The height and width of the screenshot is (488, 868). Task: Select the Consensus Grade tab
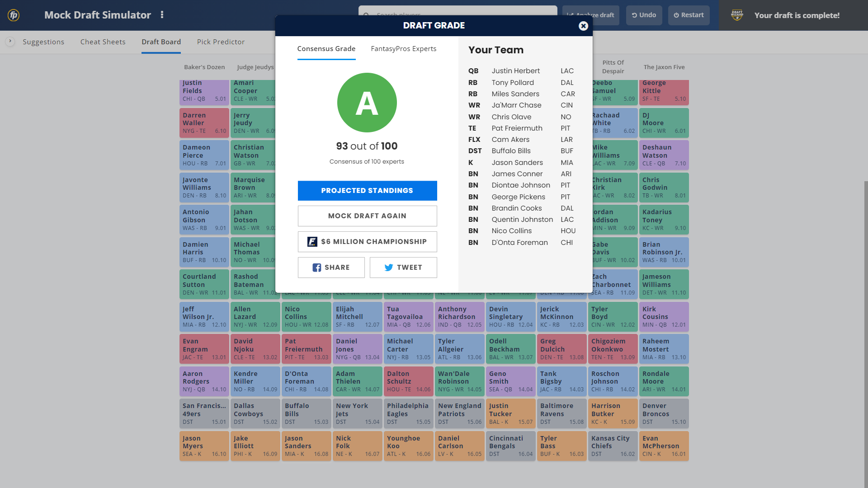326,48
